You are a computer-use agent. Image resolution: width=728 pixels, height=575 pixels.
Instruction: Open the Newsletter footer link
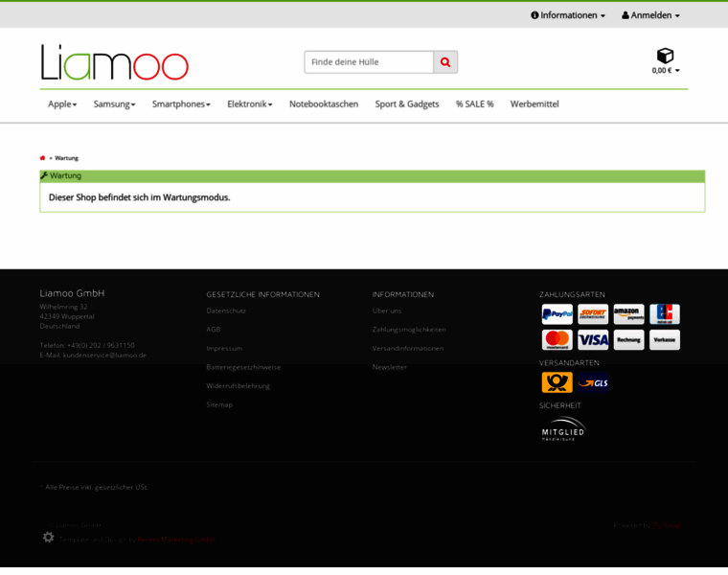[390, 367]
